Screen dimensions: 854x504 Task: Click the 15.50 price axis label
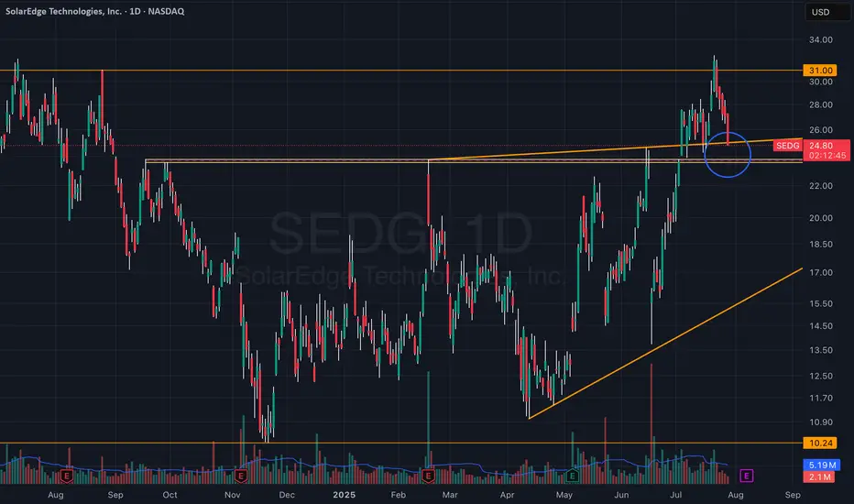tap(821, 303)
